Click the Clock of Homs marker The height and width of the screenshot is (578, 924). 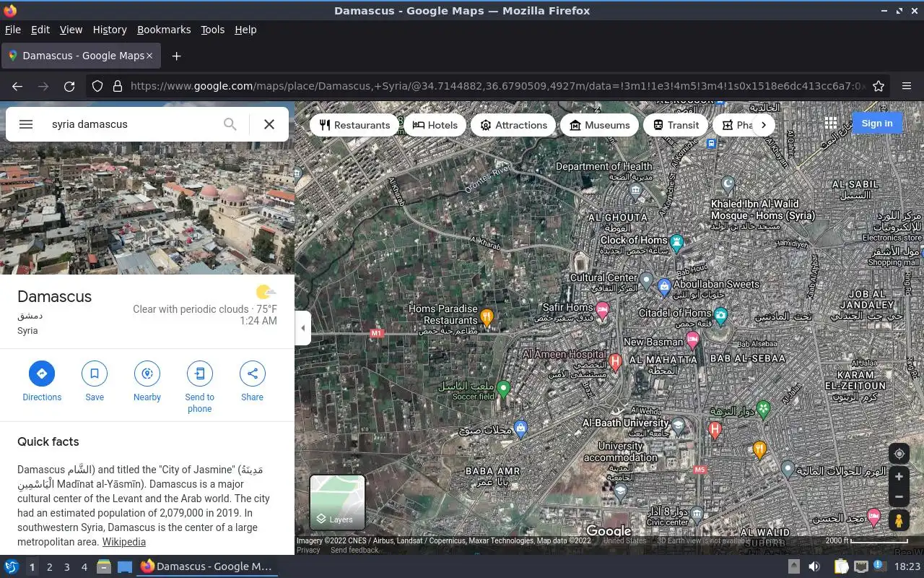[676, 243]
